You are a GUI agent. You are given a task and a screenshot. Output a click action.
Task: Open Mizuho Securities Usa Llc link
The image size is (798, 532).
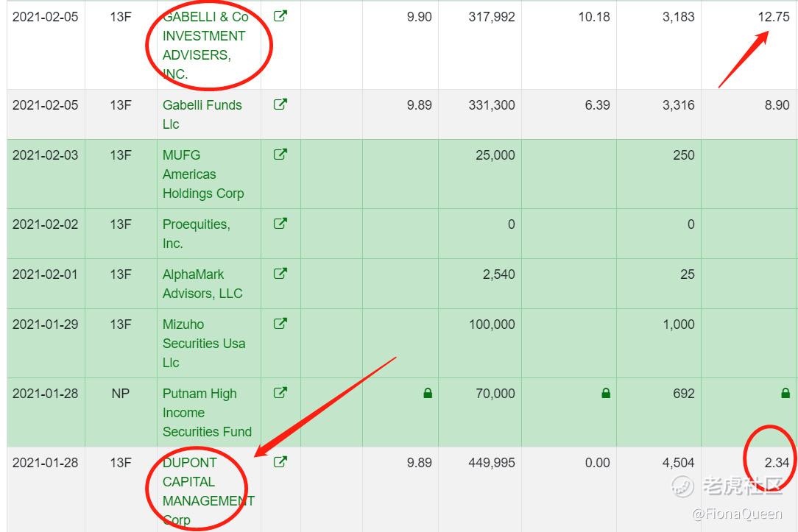tap(204, 344)
